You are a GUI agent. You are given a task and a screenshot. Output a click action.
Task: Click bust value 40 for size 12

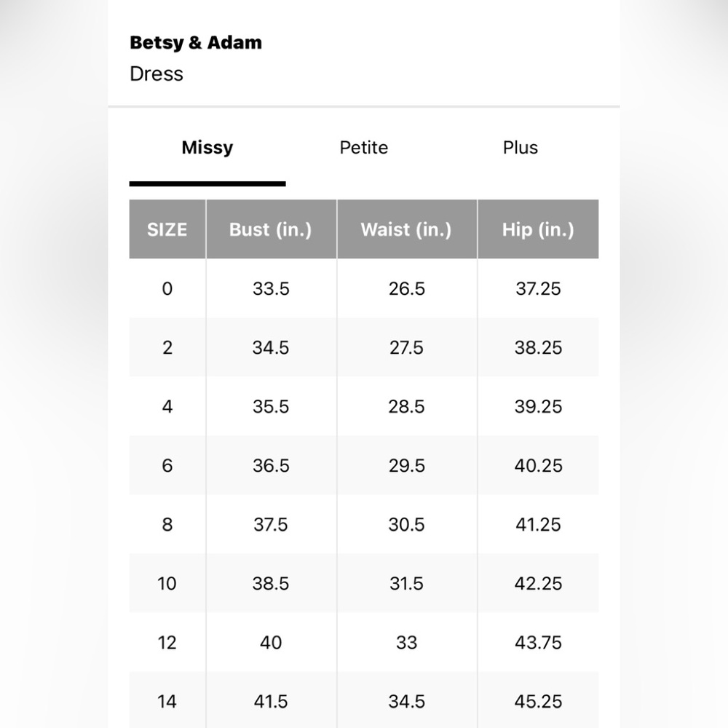click(271, 643)
